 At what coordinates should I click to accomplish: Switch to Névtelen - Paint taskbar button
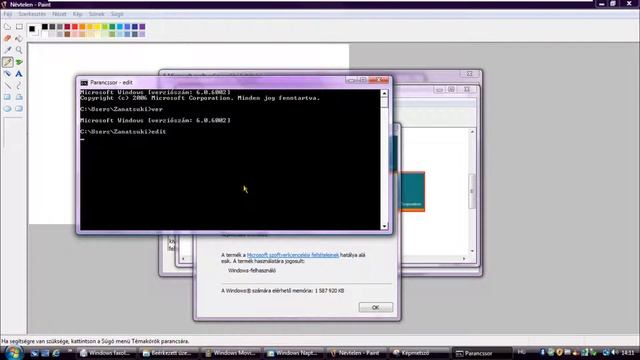point(355,353)
